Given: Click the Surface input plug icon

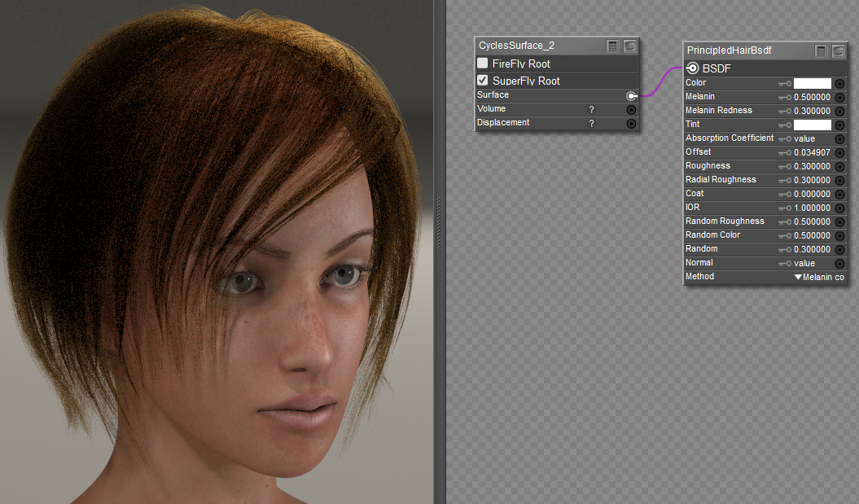Looking at the screenshot, I should [631, 95].
